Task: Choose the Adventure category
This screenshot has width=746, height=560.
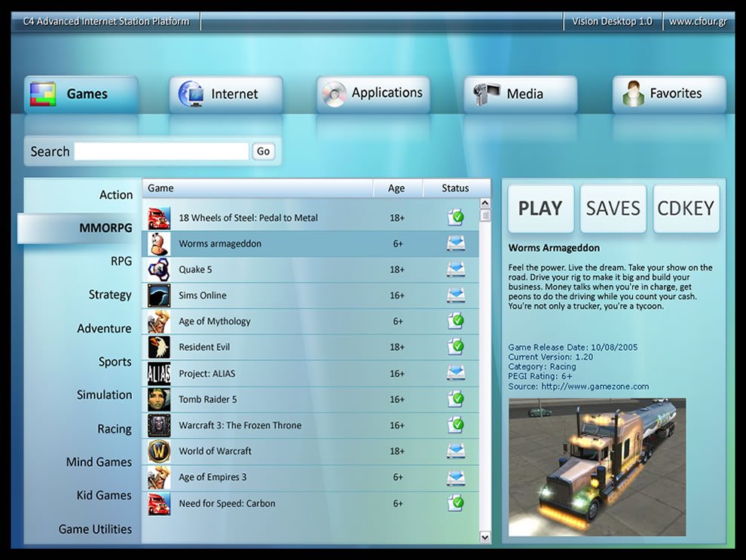Action: click(104, 329)
